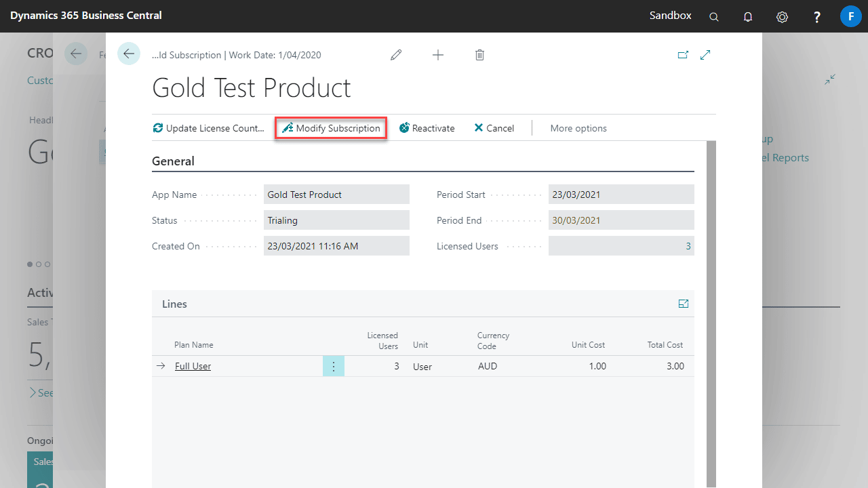The height and width of the screenshot is (488, 868).
Task: Open the help question mark
Action: click(817, 16)
